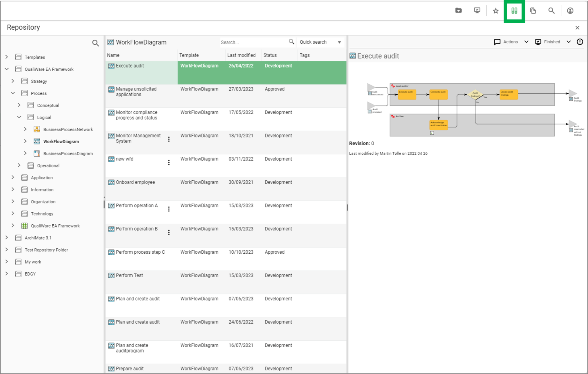Click the WorkFlowDiagram search input field
Viewport: 588px width, 374px height.
[x=253, y=42]
